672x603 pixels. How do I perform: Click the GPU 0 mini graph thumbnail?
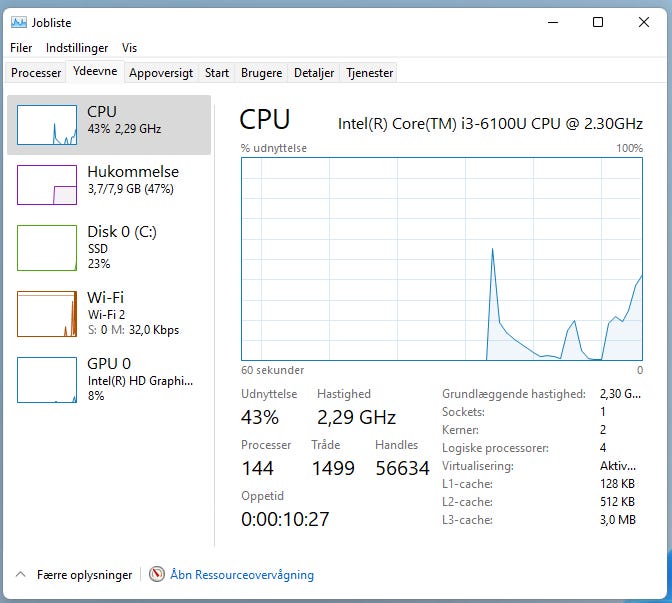47,380
